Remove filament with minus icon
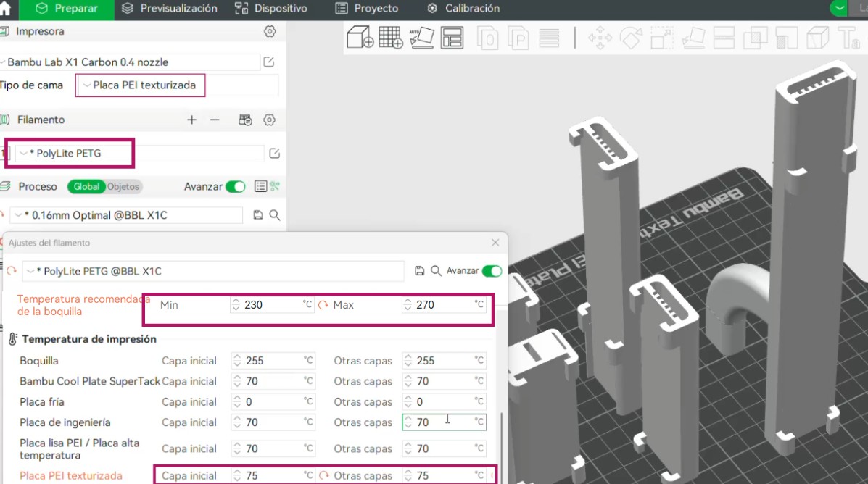Image resolution: width=868 pixels, height=484 pixels. (x=215, y=120)
